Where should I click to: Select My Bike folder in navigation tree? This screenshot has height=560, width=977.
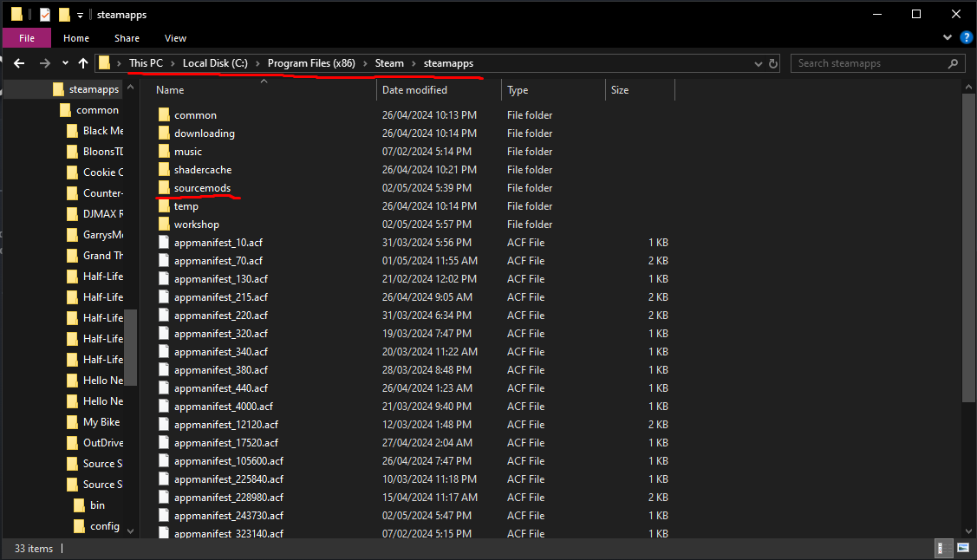pos(101,421)
